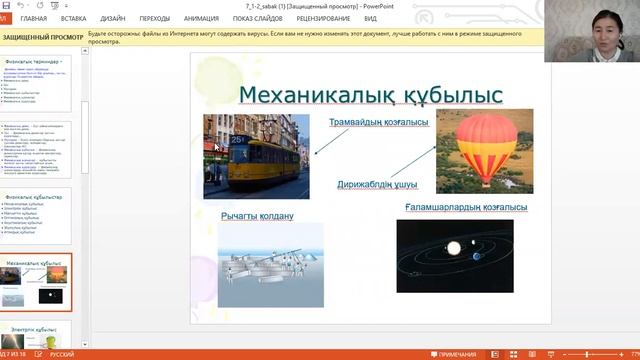640x360 pixels.
Task: Switch to Reading view icon
Action: [x=532, y=354]
